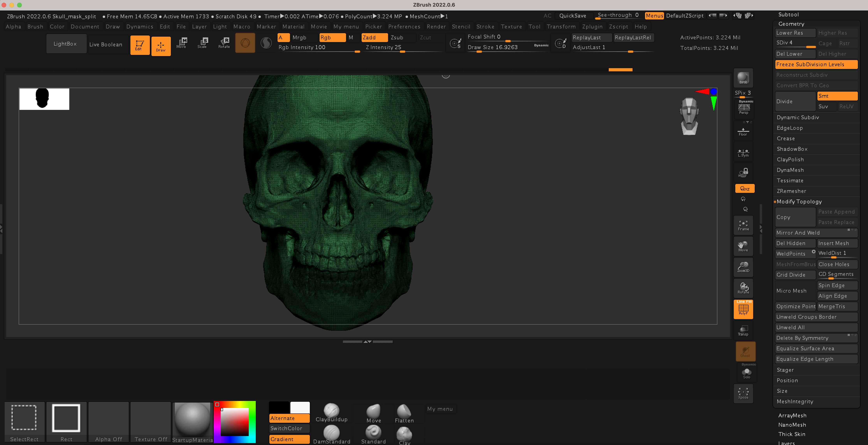This screenshot has width=868, height=445.
Task: Open the Stroke menu
Action: (485, 26)
